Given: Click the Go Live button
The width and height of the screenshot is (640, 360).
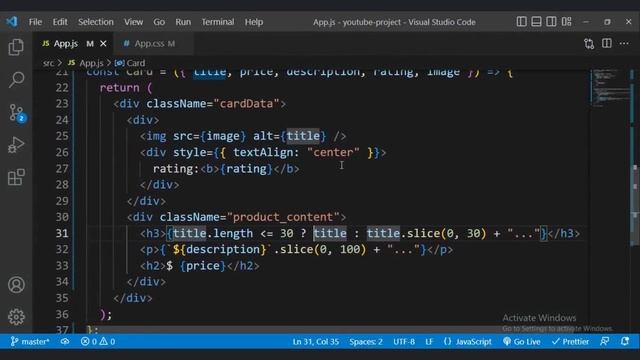Looking at the screenshot, I should click(522, 341).
